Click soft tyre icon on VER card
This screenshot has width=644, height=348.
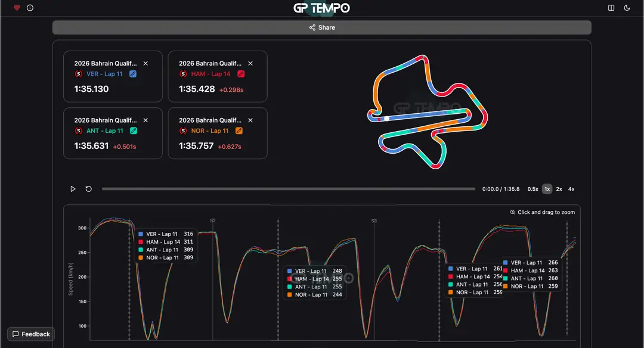click(x=79, y=74)
